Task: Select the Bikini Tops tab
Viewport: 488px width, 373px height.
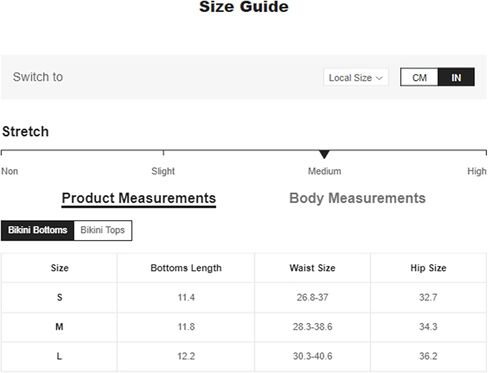Action: pyautogui.click(x=103, y=230)
